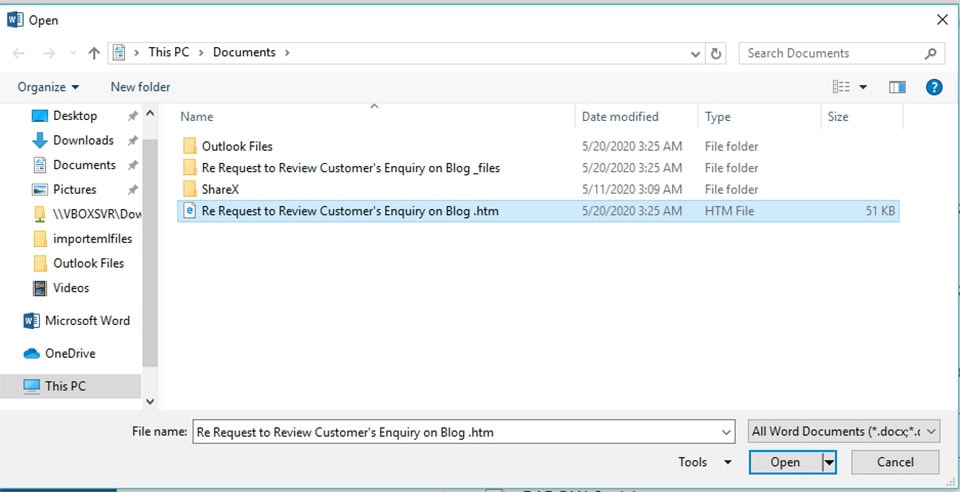Open Outlook Files in the sidebar
The image size is (960, 492).
click(x=78, y=263)
